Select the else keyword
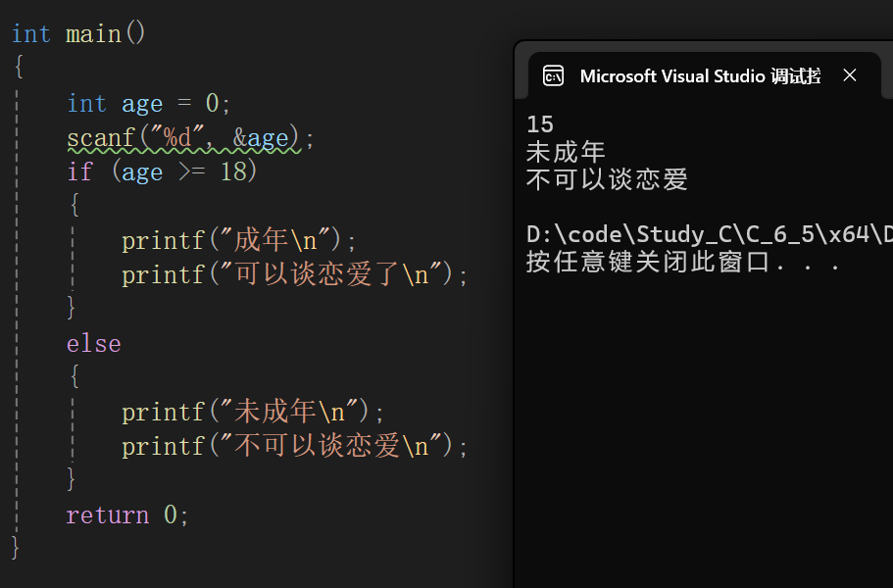The width and height of the screenshot is (893, 588). (92, 342)
